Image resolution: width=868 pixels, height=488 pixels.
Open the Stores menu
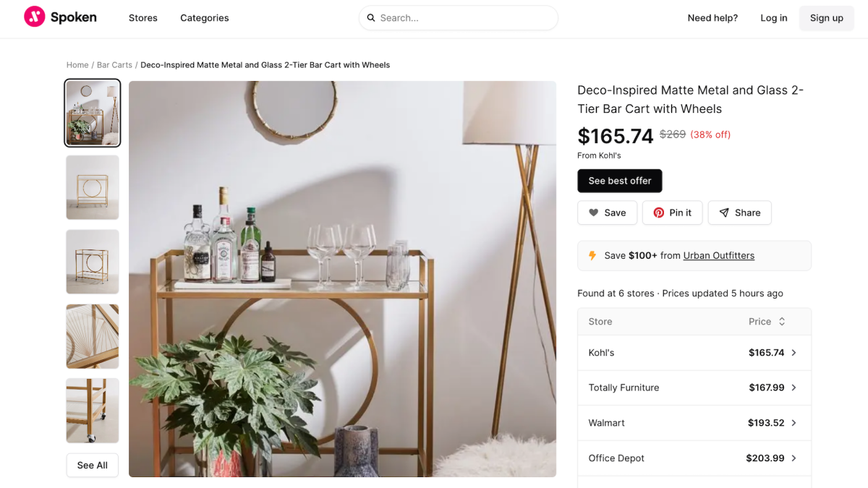[143, 18]
